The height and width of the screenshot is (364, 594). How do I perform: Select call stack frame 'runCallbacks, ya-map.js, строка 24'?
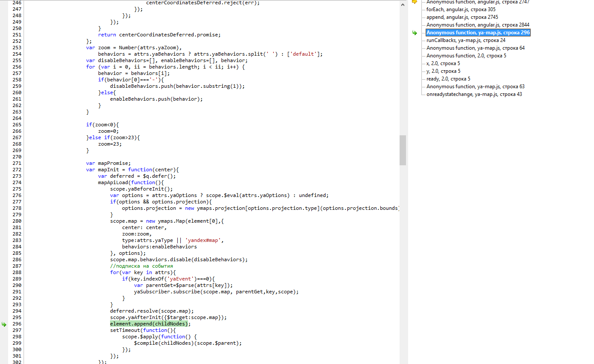click(466, 40)
